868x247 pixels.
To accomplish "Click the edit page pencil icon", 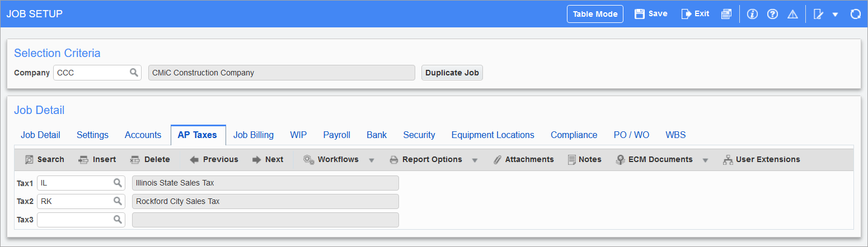I will 818,14.
